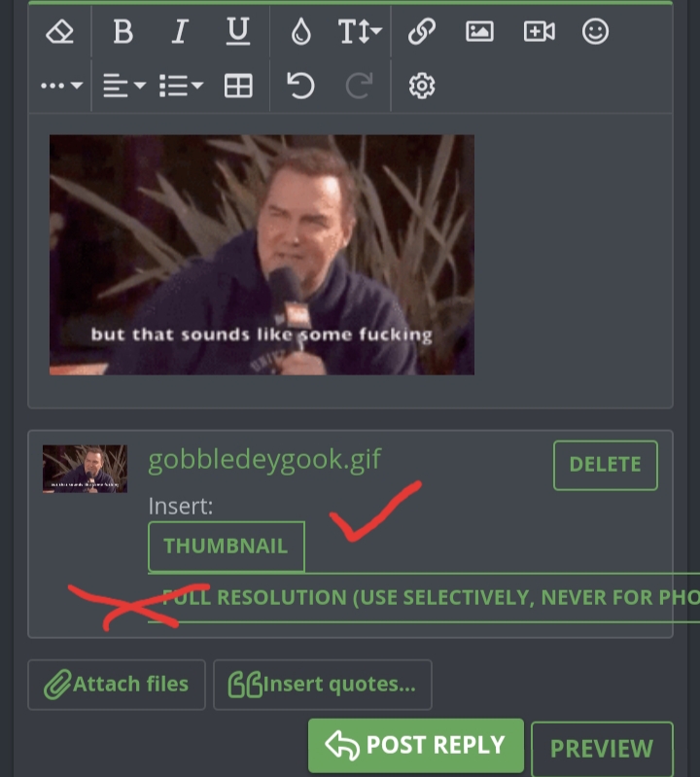Click the insert media video icon
The image size is (700, 777).
click(539, 32)
